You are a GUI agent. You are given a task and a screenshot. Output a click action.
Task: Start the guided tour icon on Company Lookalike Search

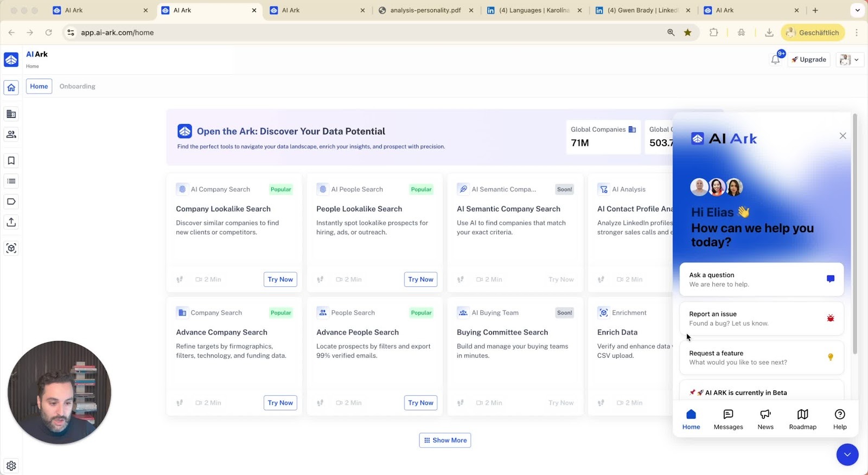(x=180, y=279)
